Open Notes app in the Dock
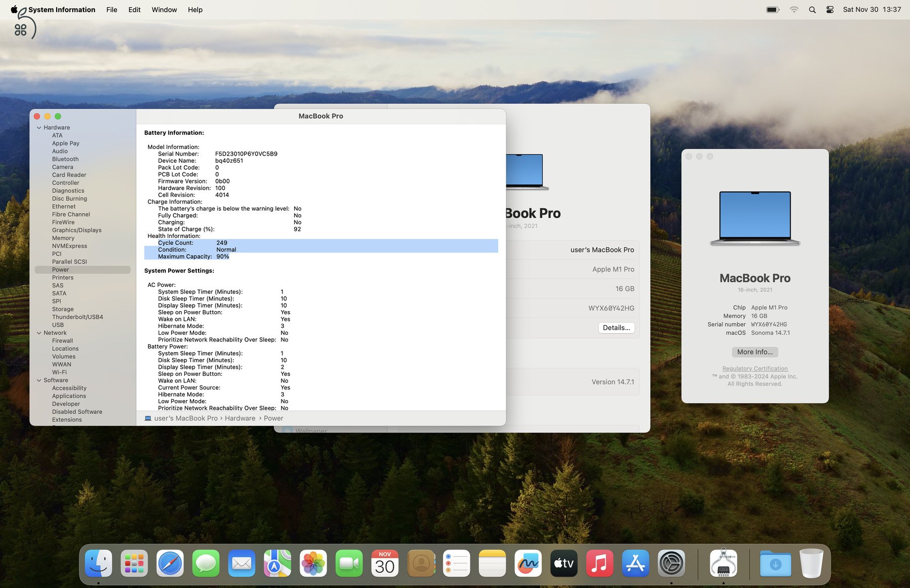The image size is (910, 588). (x=492, y=563)
